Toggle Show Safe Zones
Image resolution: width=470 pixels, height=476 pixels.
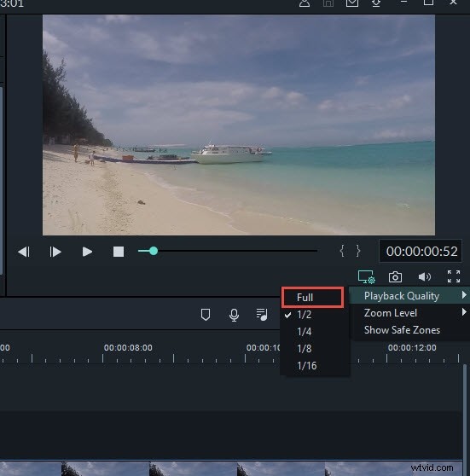point(409,330)
